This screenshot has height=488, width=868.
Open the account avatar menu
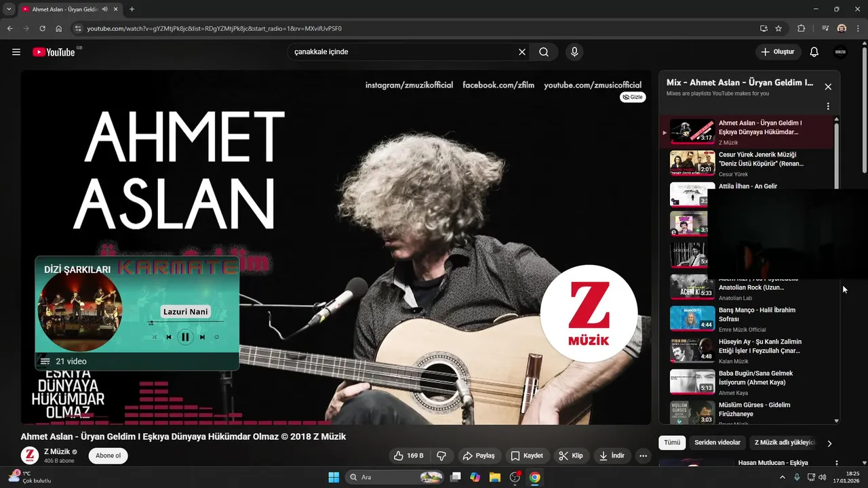[840, 52]
